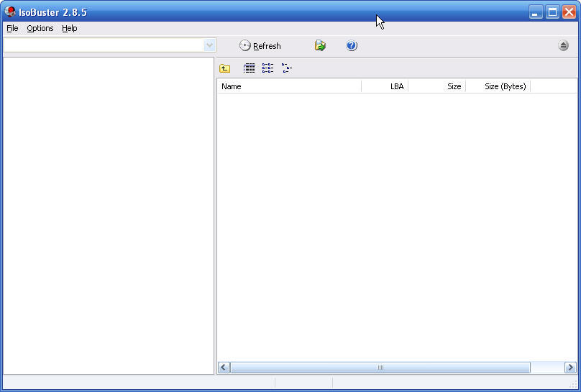The width and height of the screenshot is (581, 392).
Task: Go up one folder level icon
Action: click(x=224, y=68)
